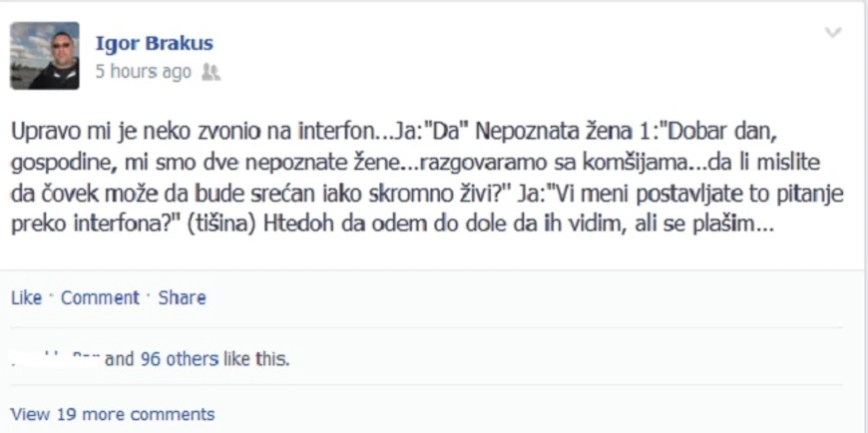Open the '5 hours ago' timestamp link
The image size is (868, 433).
coord(144,72)
